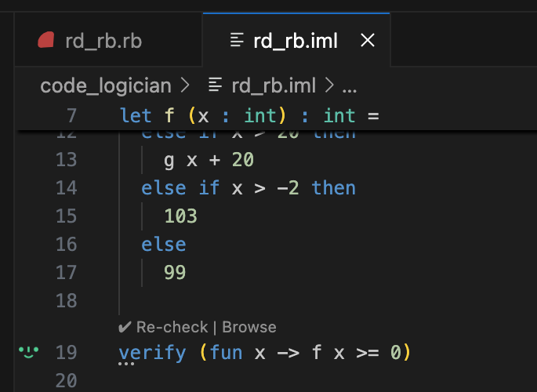
Task: Jump to sticky scroll line 7 header
Action: click(249, 116)
